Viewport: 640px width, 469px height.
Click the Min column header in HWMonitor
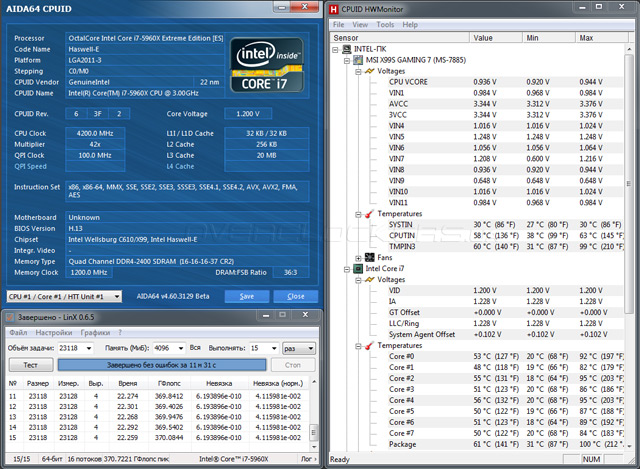pyautogui.click(x=549, y=38)
